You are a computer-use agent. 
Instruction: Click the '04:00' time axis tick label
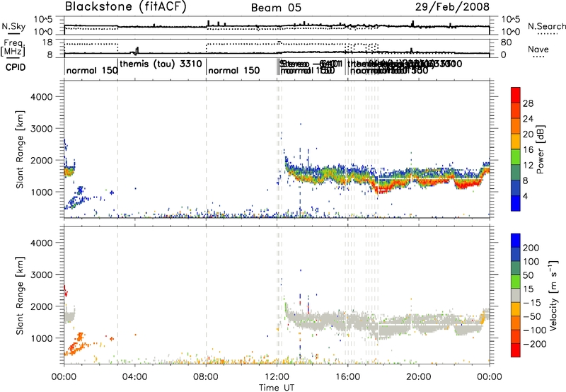134,377
